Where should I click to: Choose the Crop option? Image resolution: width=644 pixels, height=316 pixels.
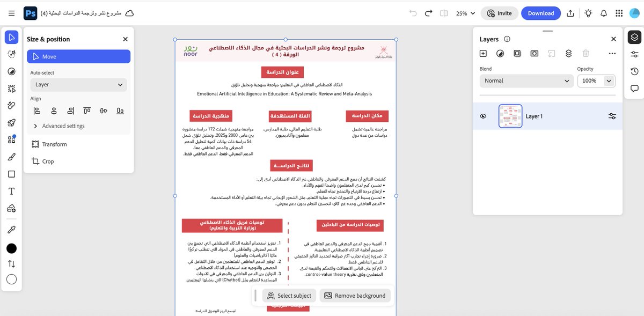(x=42, y=161)
